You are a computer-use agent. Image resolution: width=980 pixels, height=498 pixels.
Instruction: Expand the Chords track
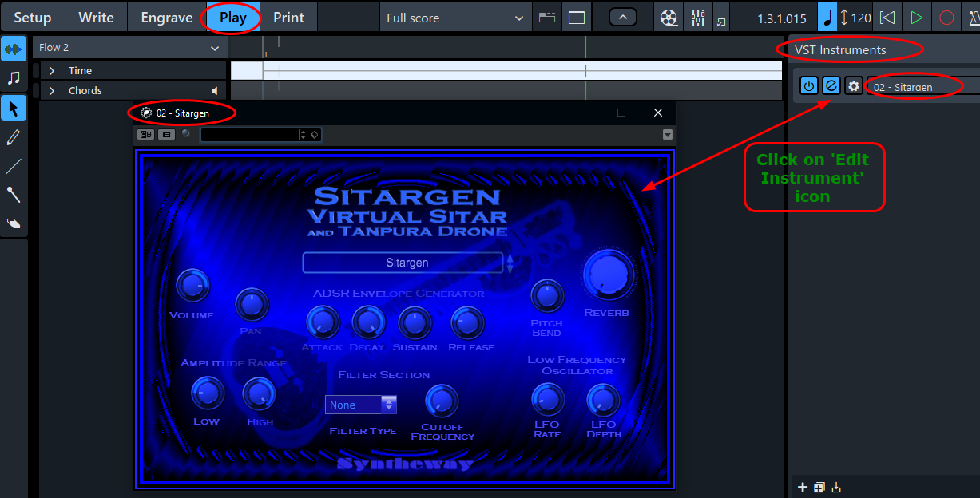coord(52,91)
